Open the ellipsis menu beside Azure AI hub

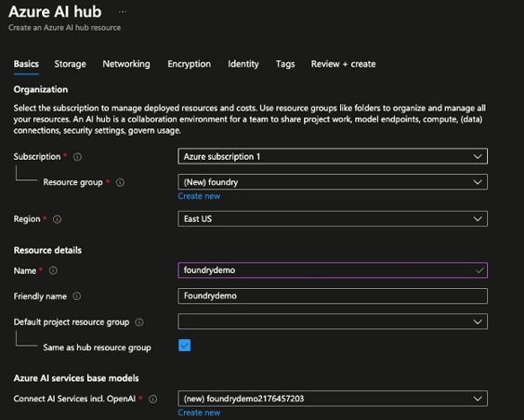pos(123,12)
